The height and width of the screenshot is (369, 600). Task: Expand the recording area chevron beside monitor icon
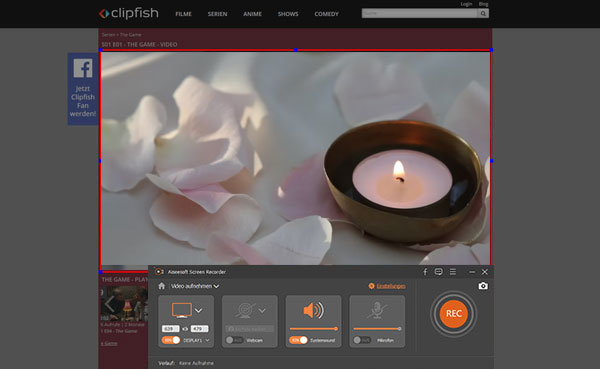[198, 310]
